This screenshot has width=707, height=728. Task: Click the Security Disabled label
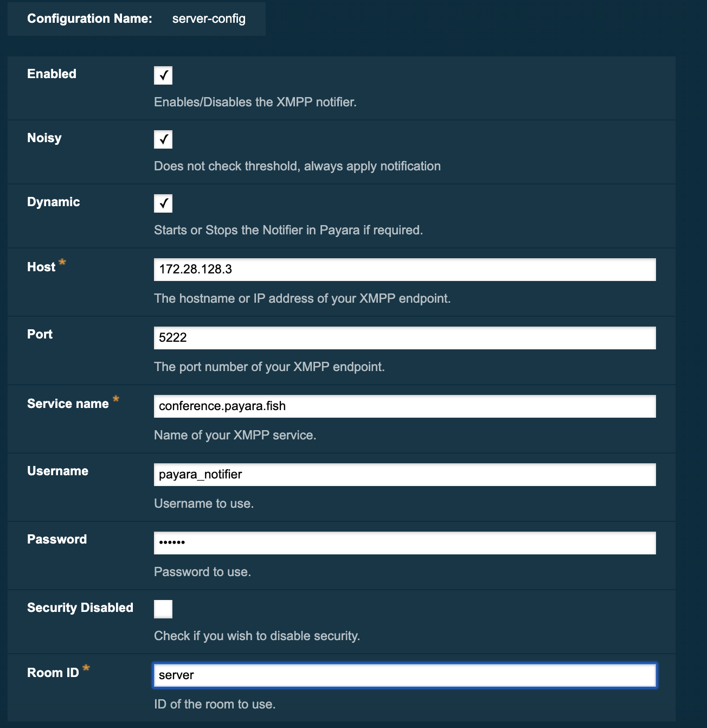(80, 608)
